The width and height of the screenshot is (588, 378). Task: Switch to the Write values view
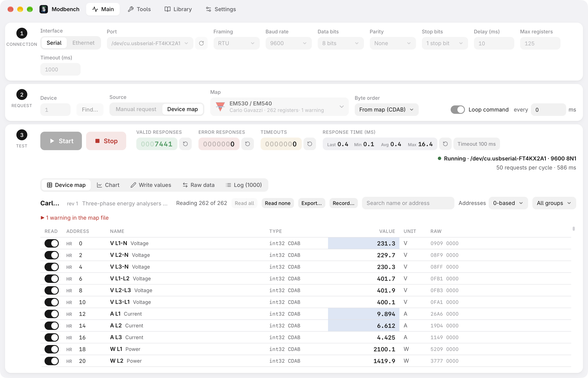pos(151,185)
